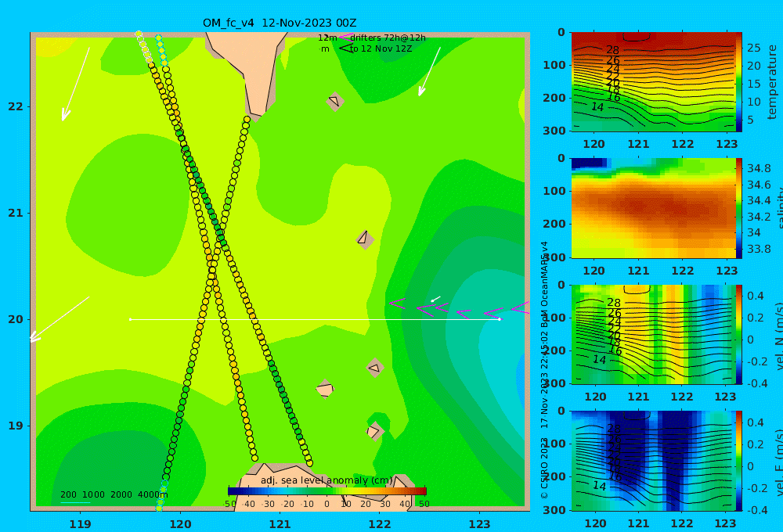Click the magenta drifter arrow symbol in the legend

pyautogui.click(x=346, y=37)
